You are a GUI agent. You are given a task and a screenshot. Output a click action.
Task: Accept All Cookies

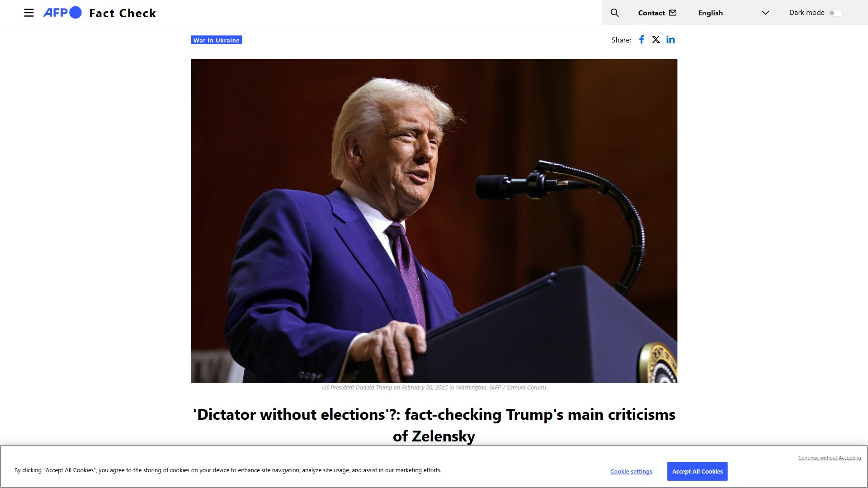[697, 471]
